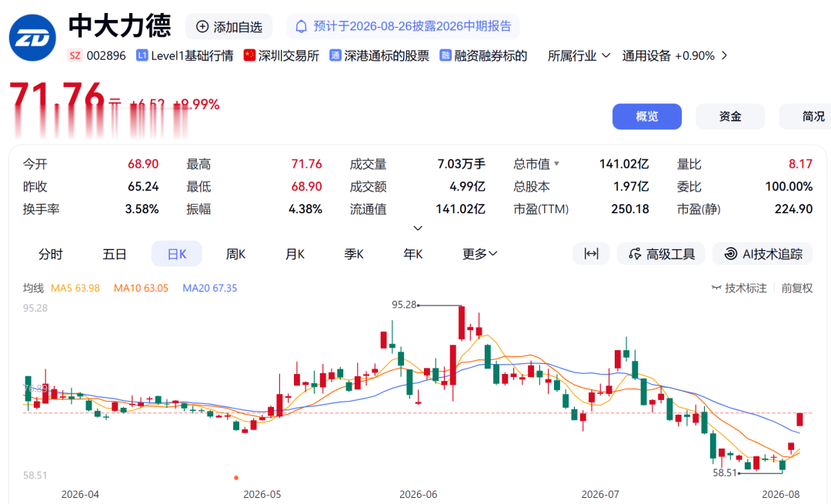Select the 季K chart tab
831x504 pixels.
(353, 255)
